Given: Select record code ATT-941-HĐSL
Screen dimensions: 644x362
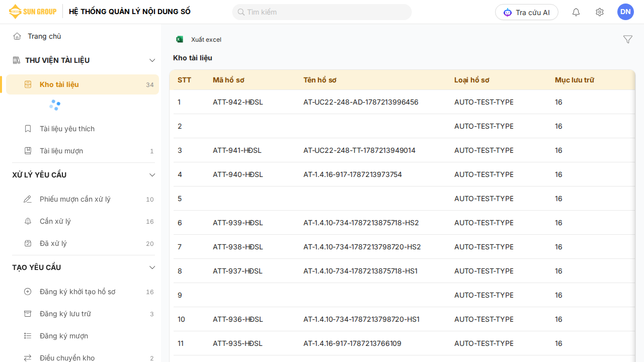Looking at the screenshot, I should pyautogui.click(x=237, y=150).
